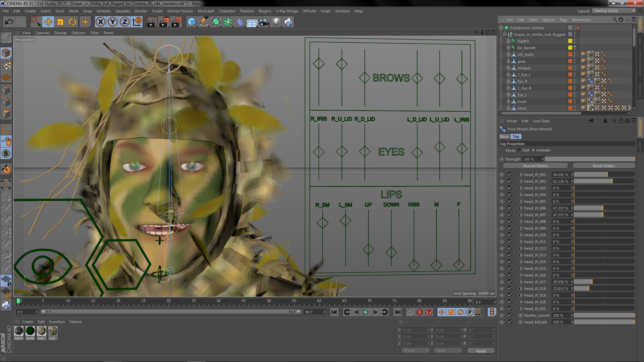This screenshot has width=644, height=362.
Task: Select the spline pen tool
Action: click(204, 22)
